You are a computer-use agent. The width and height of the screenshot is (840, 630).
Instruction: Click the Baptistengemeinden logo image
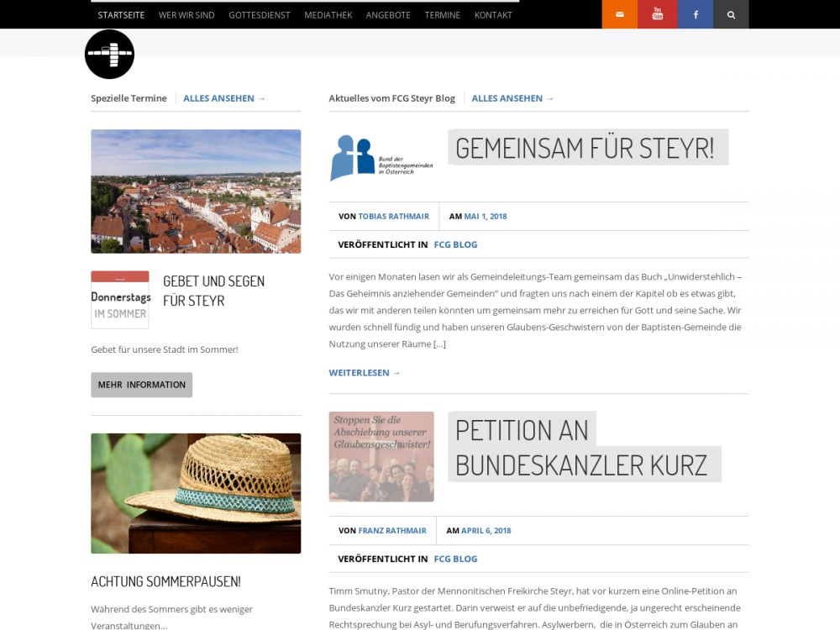tap(381, 158)
